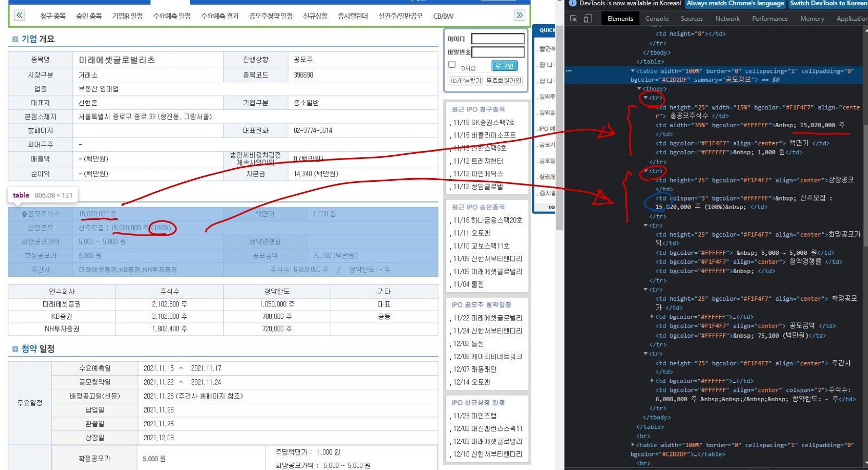The width and height of the screenshot is (868, 470).
Task: Open the 수요예측결과 menu item
Action: pyautogui.click(x=220, y=16)
